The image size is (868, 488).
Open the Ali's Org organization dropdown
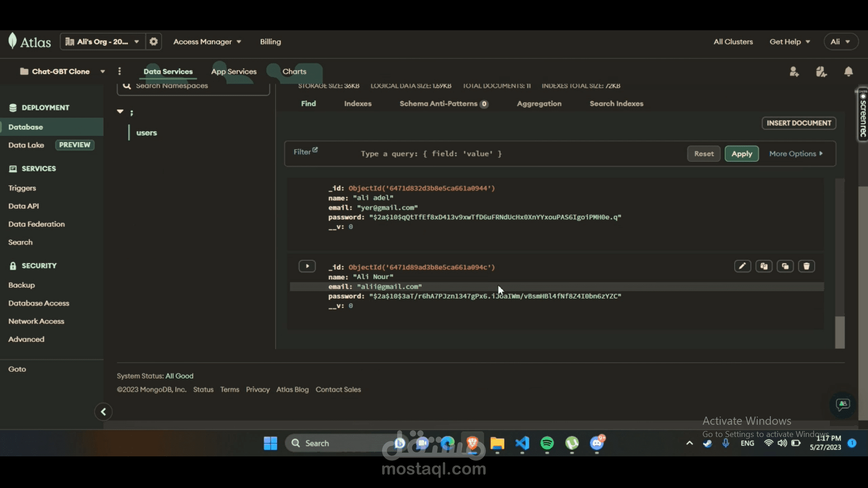click(102, 41)
